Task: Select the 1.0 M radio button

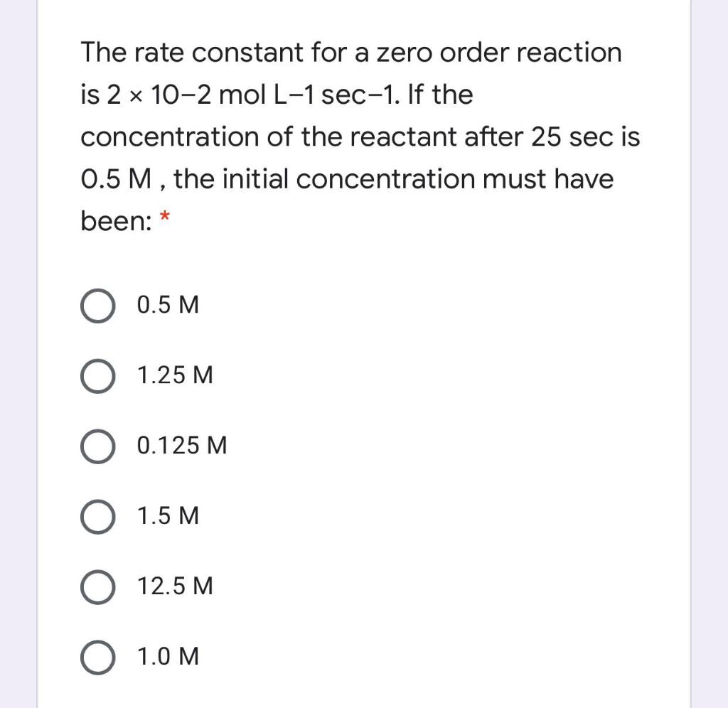Action: [98, 657]
